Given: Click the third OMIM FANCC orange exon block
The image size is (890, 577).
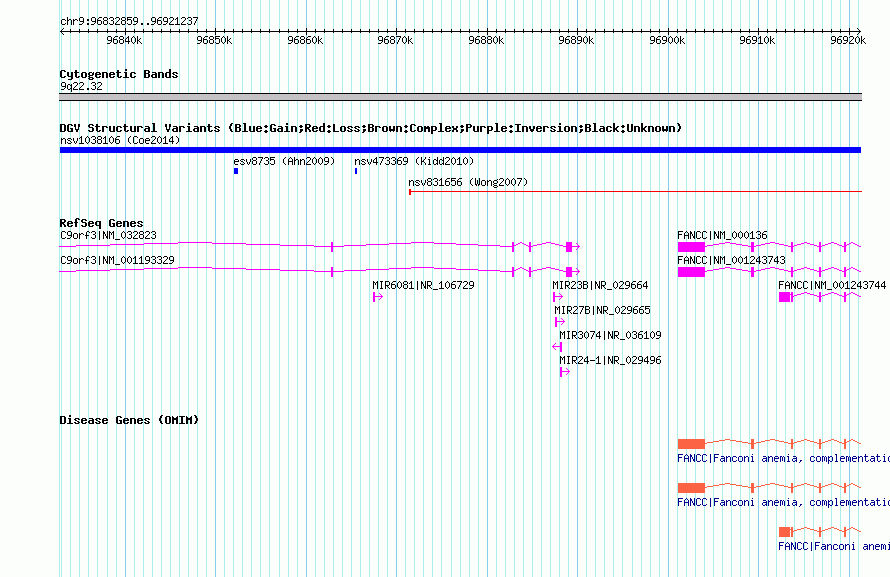Looking at the screenshot, I should [x=785, y=532].
